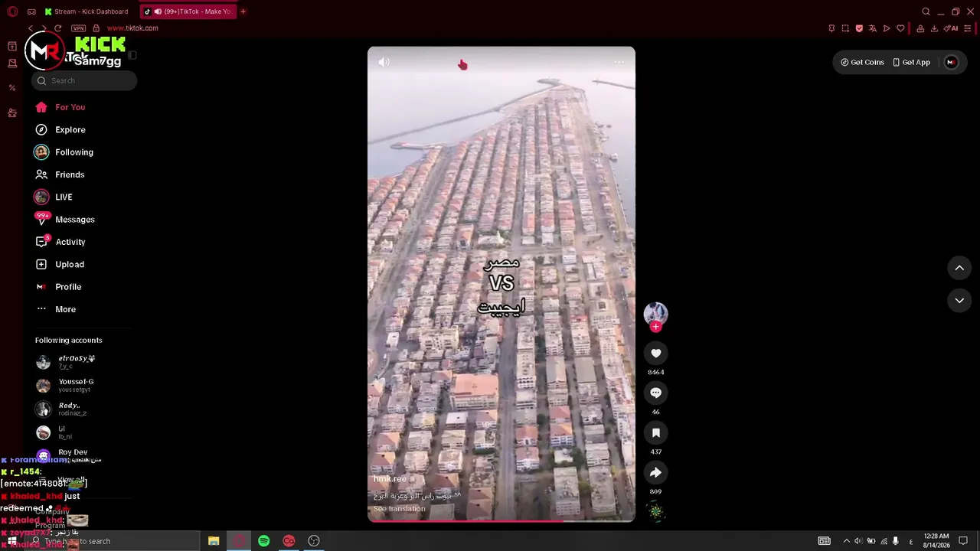The image size is (980, 551).
Task: Open the video's comments
Action: (x=655, y=393)
